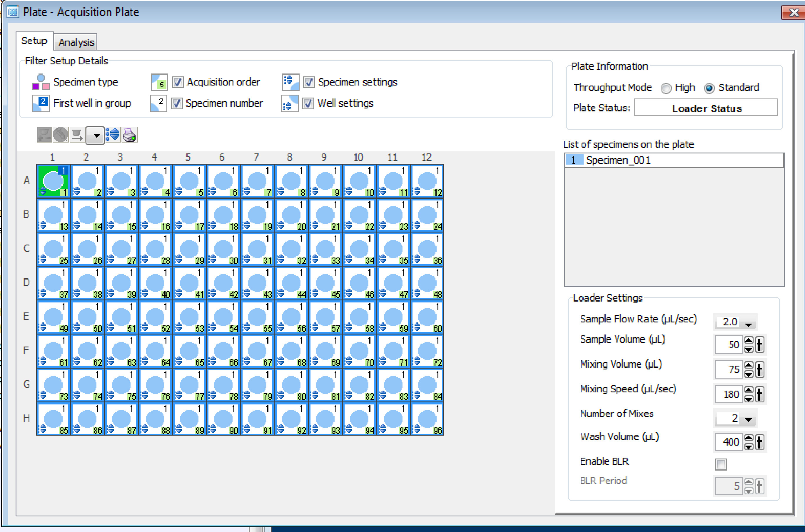Select well A1 on the plate
805x532 pixels.
tap(53, 181)
